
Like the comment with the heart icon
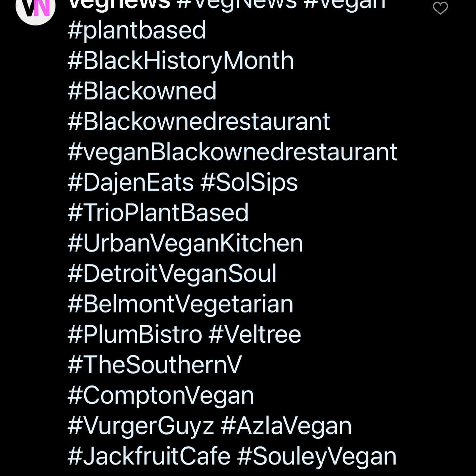click(x=440, y=8)
